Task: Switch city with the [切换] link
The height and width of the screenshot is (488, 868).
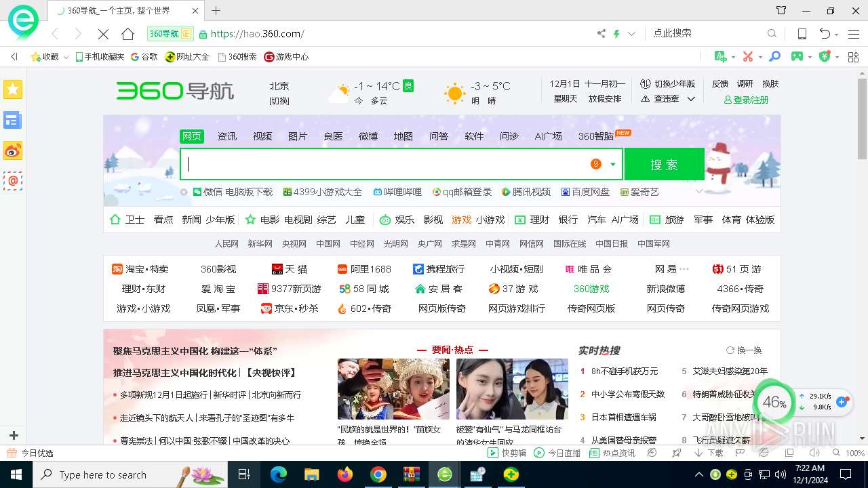Action: point(279,100)
